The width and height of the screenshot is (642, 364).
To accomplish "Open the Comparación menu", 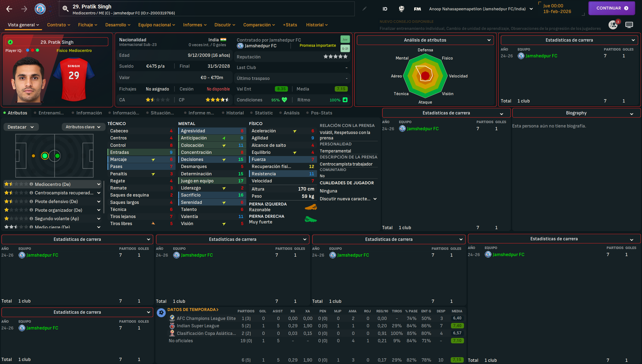I will pyautogui.click(x=259, y=25).
